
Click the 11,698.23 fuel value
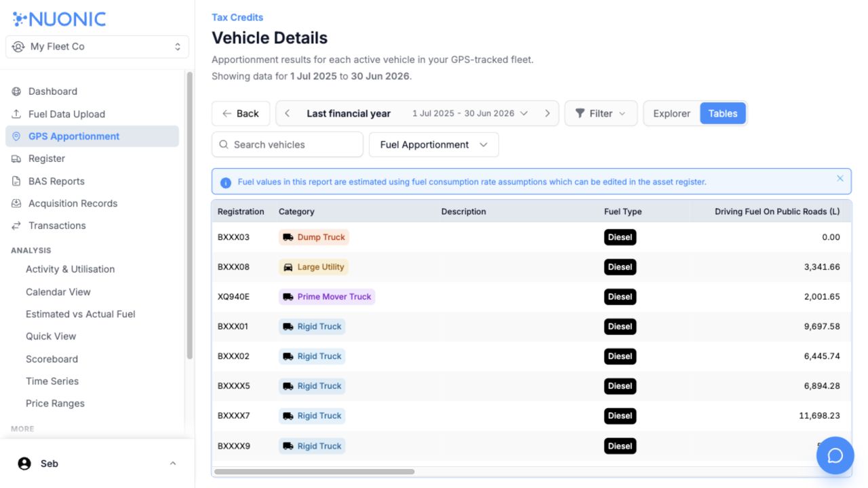819,415
